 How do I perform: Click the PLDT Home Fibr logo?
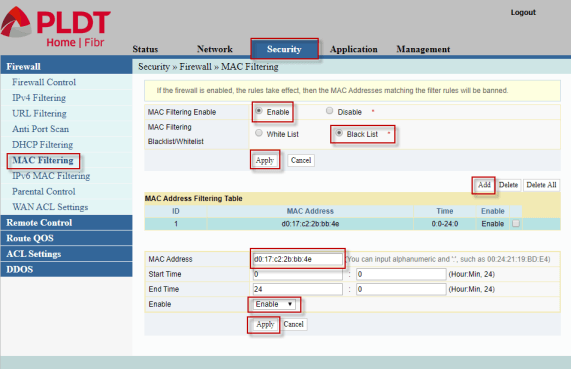(x=55, y=27)
